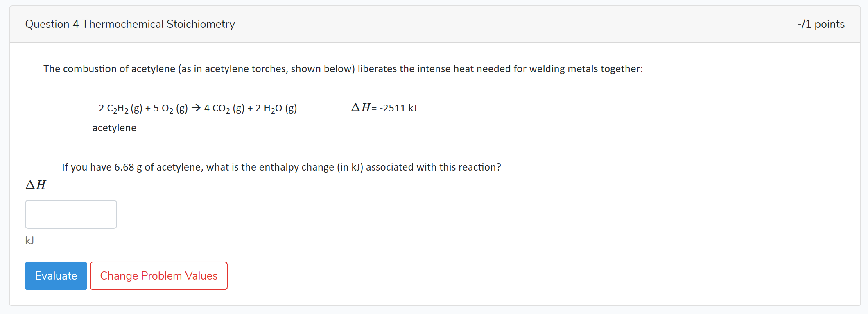Select the ΔH label above the input field
This screenshot has height=314, width=868.
(x=35, y=185)
